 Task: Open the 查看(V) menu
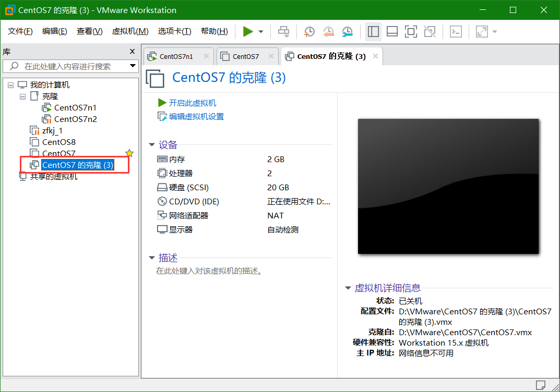click(x=90, y=31)
